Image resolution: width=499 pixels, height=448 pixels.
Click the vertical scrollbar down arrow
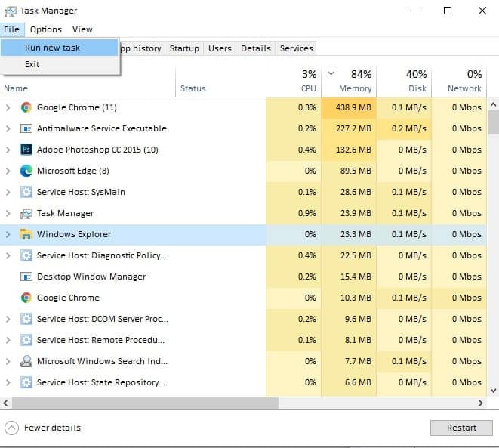[493, 391]
